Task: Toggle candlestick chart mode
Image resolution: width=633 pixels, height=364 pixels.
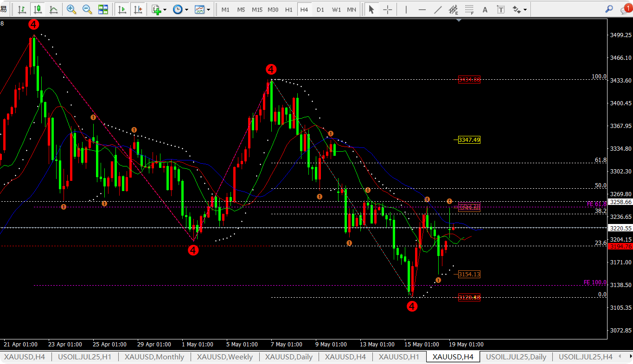Action: tap(38, 9)
